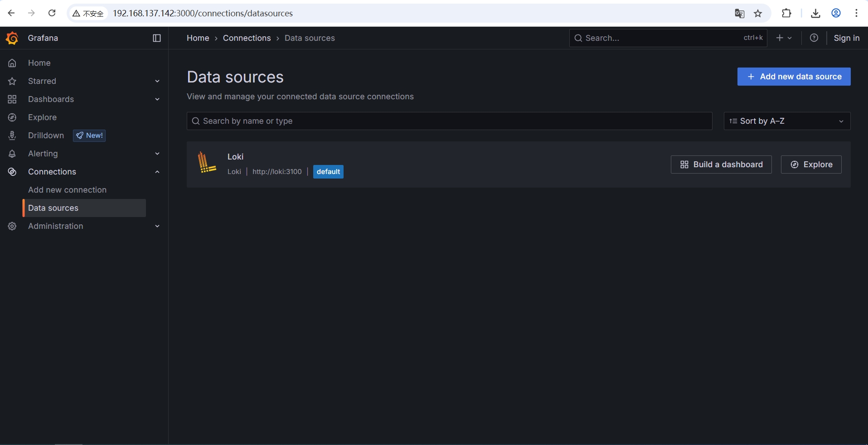
Task: Click Connections in the breadcrumb
Action: click(247, 38)
